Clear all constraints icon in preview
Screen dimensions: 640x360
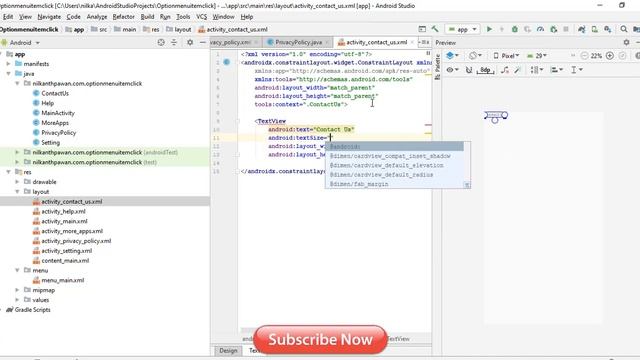(x=505, y=70)
